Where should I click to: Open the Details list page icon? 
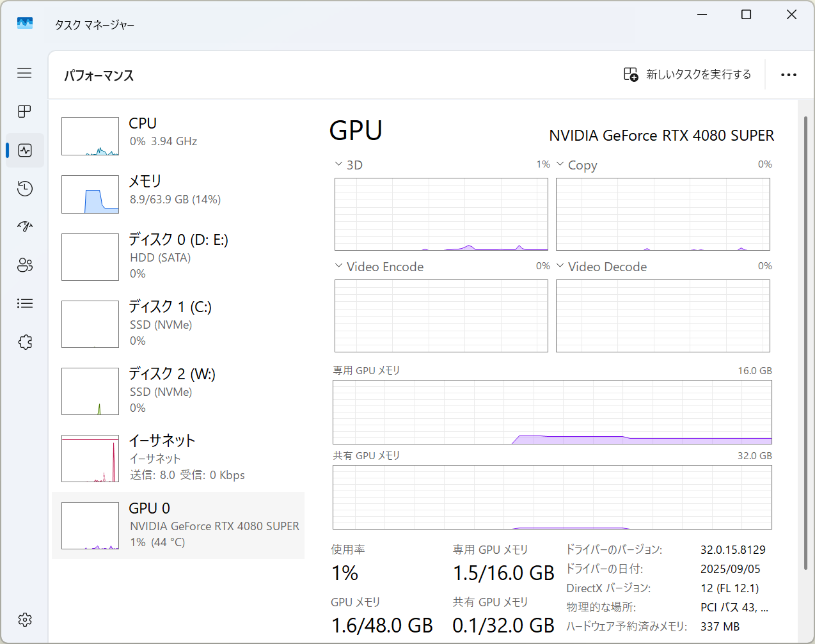[x=24, y=304]
